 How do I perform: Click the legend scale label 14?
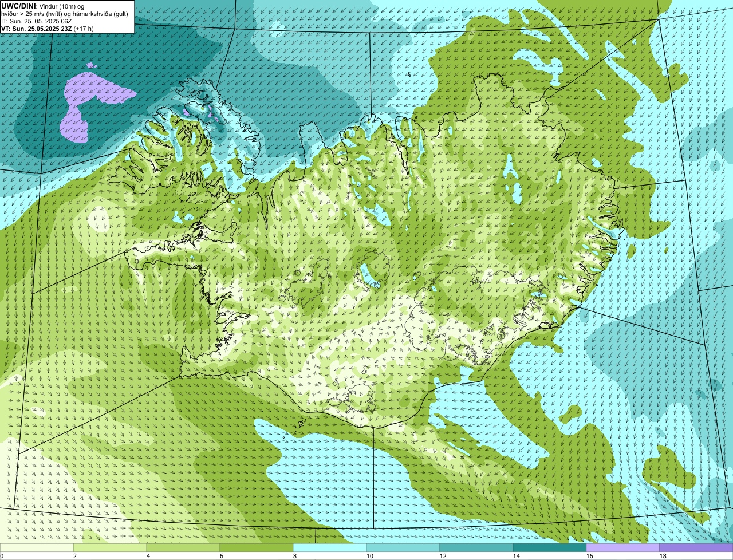(x=517, y=556)
